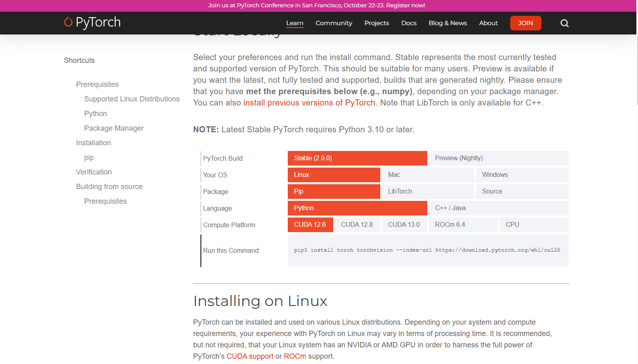
Task: Jump to the pip shortcut
Action: coord(89,157)
